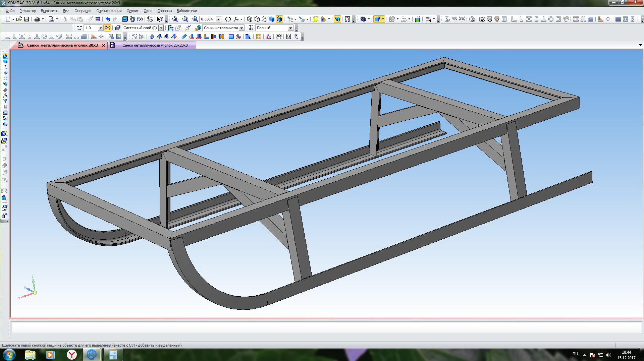Select the paperclip tool on left sidebar
This screenshot has height=361, width=644.
[5, 90]
